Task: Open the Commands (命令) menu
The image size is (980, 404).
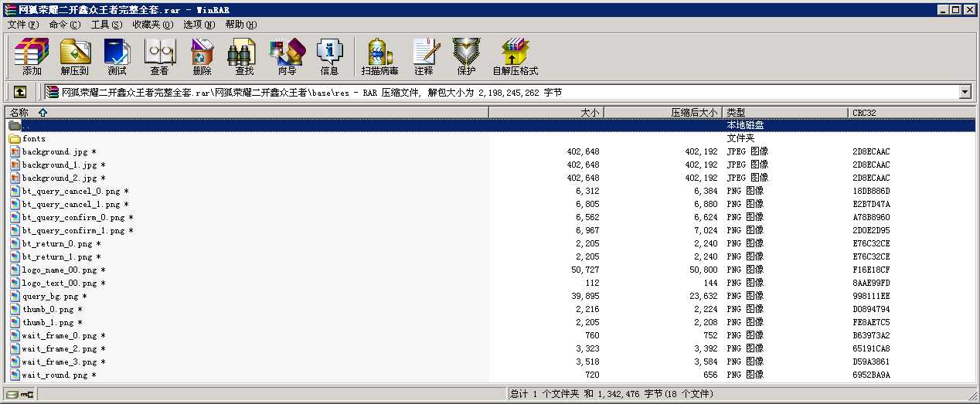Action: [64, 25]
